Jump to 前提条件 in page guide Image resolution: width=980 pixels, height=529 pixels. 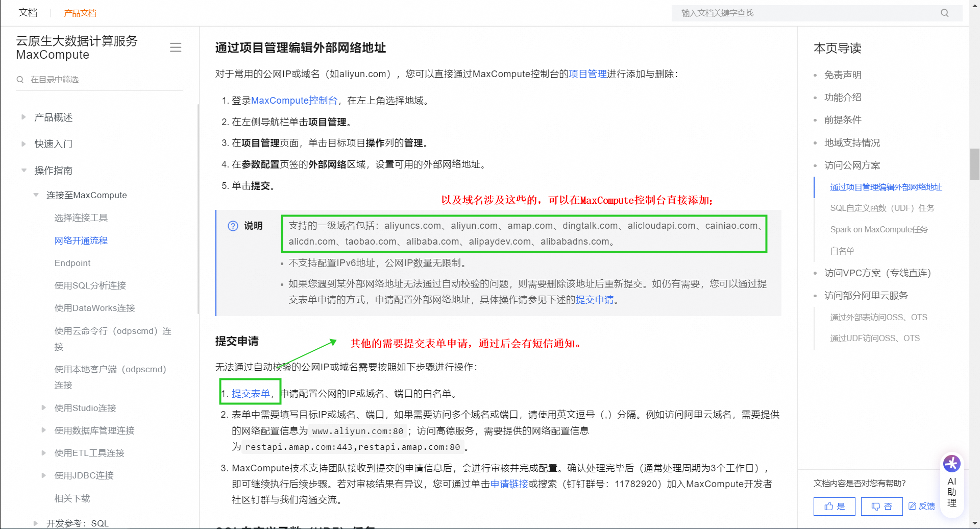point(843,120)
